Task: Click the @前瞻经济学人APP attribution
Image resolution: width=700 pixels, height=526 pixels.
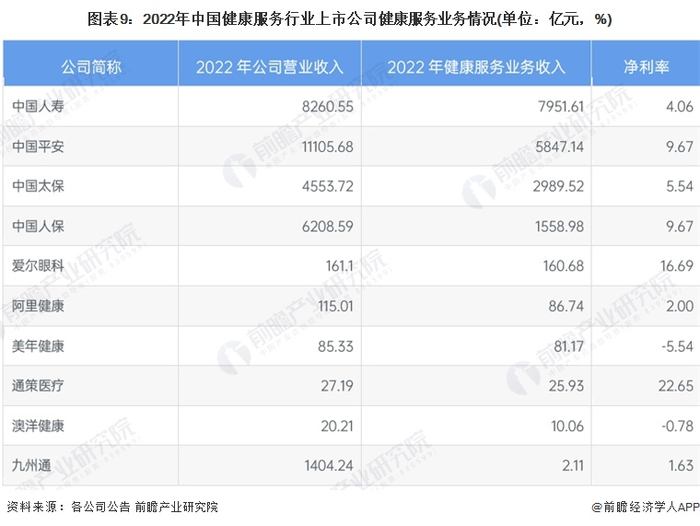Action: coord(646,507)
